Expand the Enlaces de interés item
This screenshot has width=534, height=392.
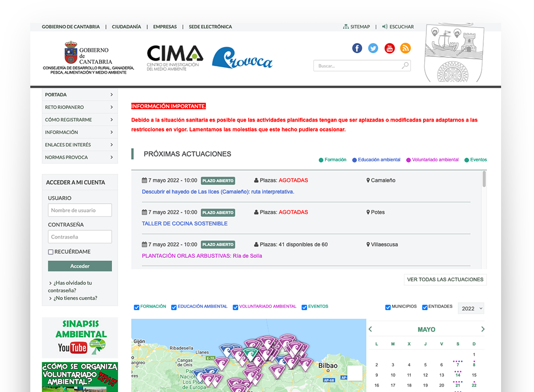(79, 145)
